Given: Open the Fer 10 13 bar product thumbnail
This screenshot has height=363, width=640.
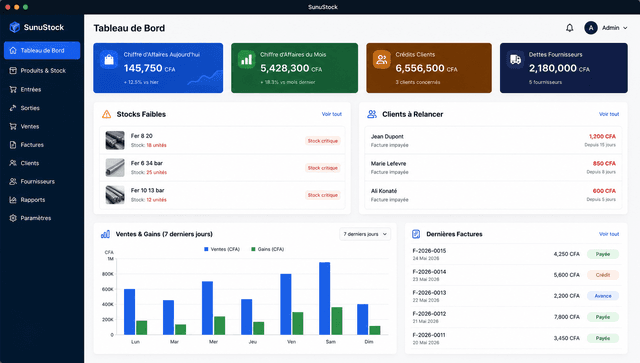Looking at the screenshot, I should coord(115,195).
